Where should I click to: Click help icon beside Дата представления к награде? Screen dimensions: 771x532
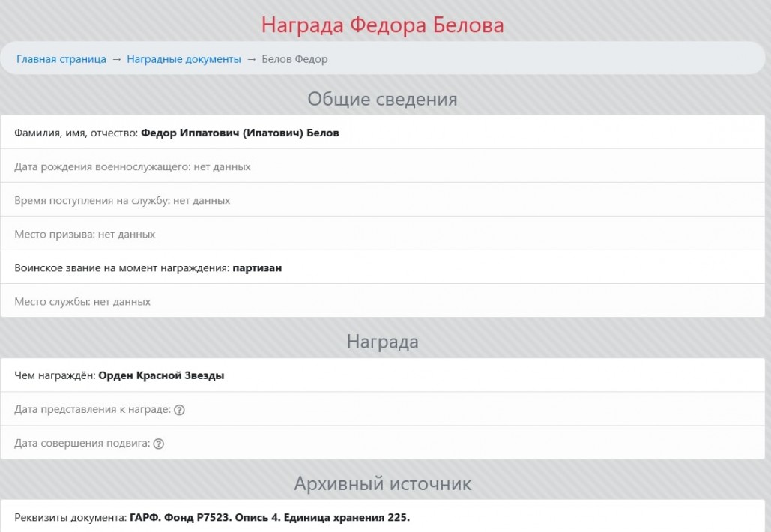point(179,410)
